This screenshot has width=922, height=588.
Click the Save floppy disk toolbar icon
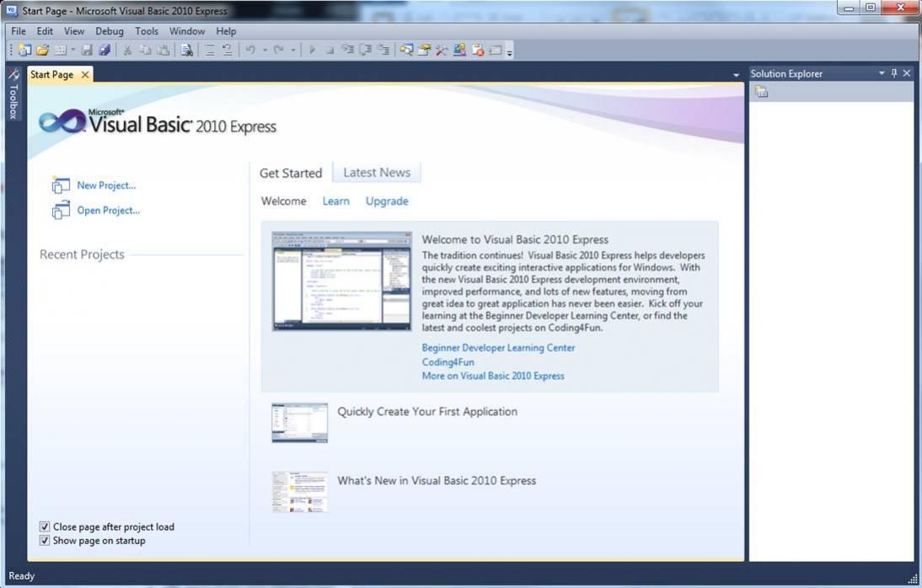pyautogui.click(x=87, y=51)
